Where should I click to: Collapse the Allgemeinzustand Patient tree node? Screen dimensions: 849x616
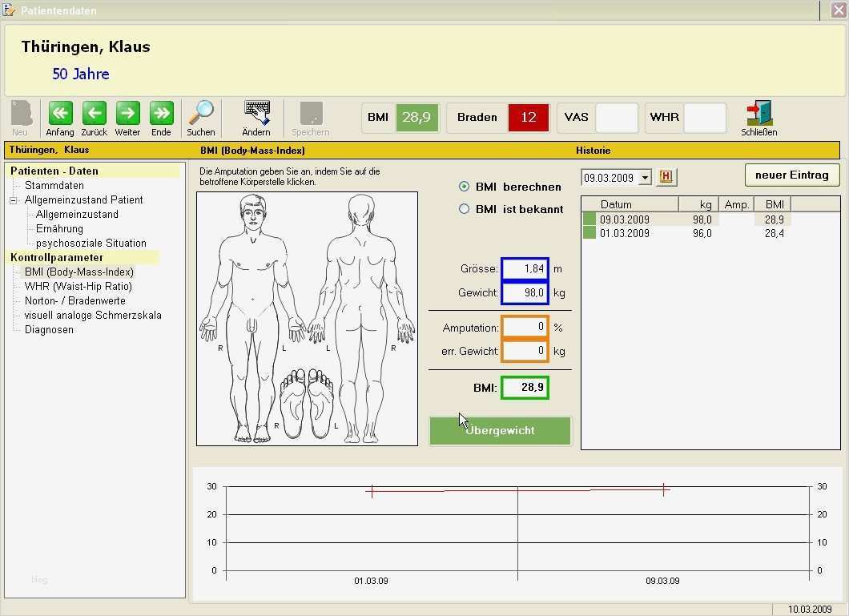14,200
